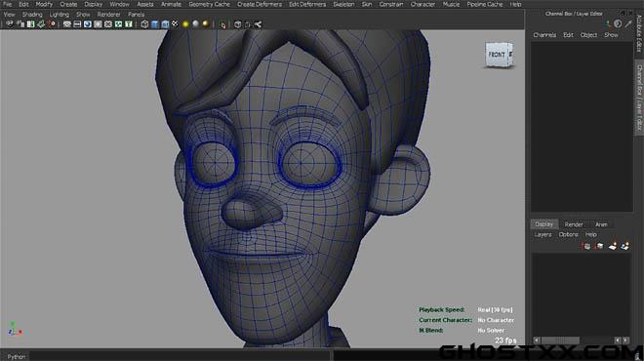The height and width of the screenshot is (361, 644).
Task: Toggle the gate mask icon
Action: (98, 24)
